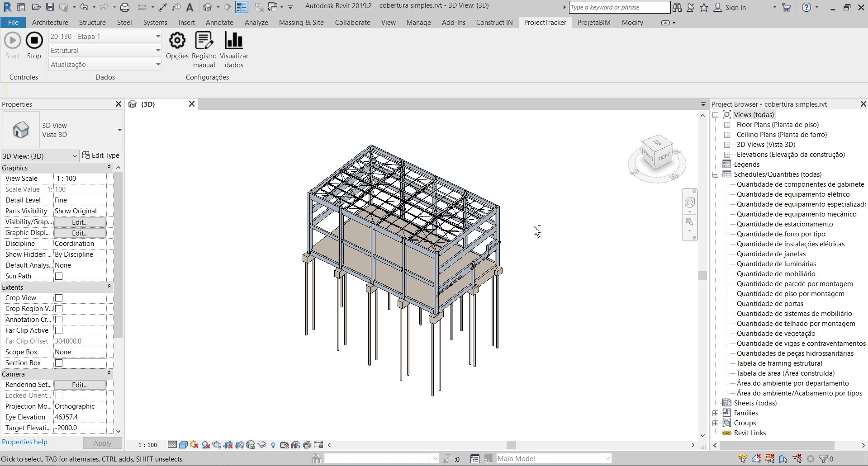The image size is (868, 466).
Task: Enable Reveal Hidden Elements lightbulb
Action: tap(273, 445)
